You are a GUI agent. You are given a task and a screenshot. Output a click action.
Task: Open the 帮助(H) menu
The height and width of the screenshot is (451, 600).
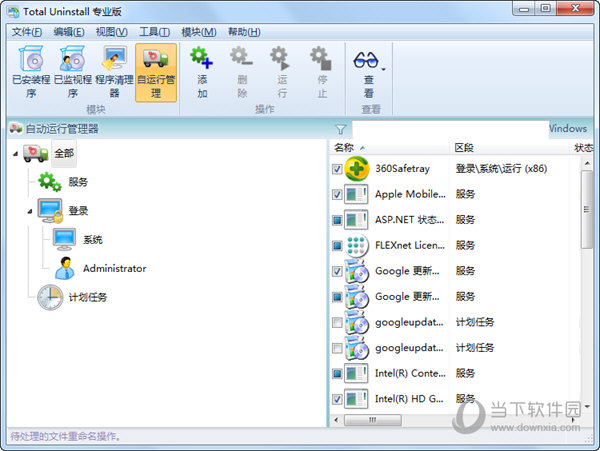[244, 32]
